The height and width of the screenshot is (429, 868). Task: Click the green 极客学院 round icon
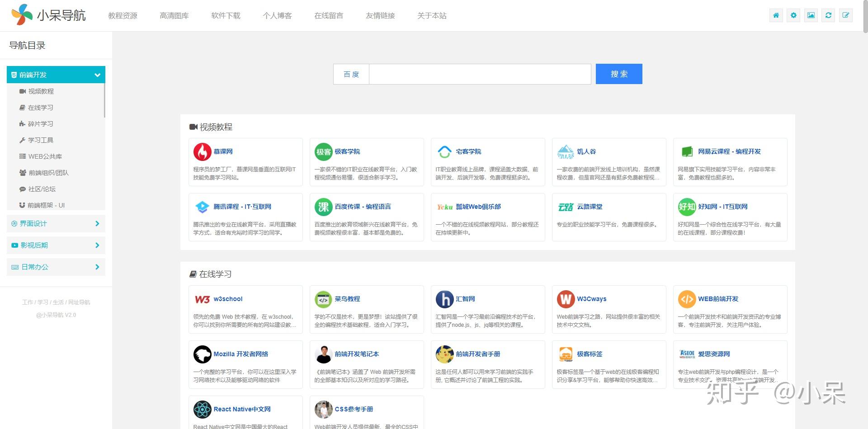324,152
